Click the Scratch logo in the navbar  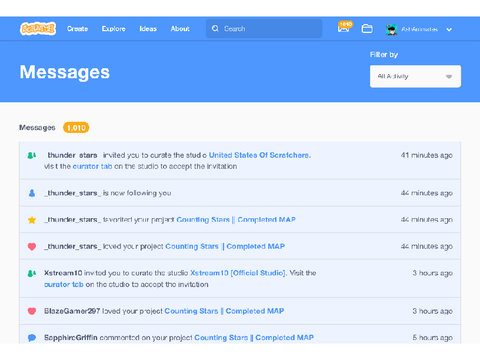[38, 29]
